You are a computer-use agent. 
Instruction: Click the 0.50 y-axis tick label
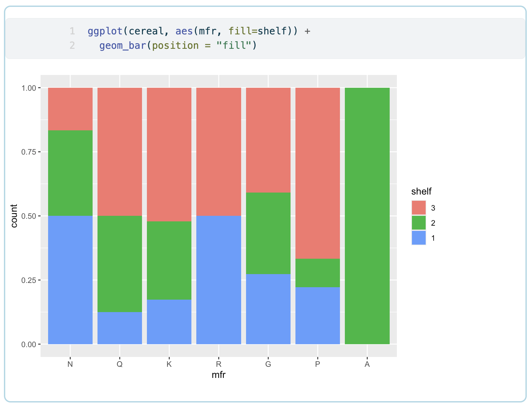click(x=29, y=216)
